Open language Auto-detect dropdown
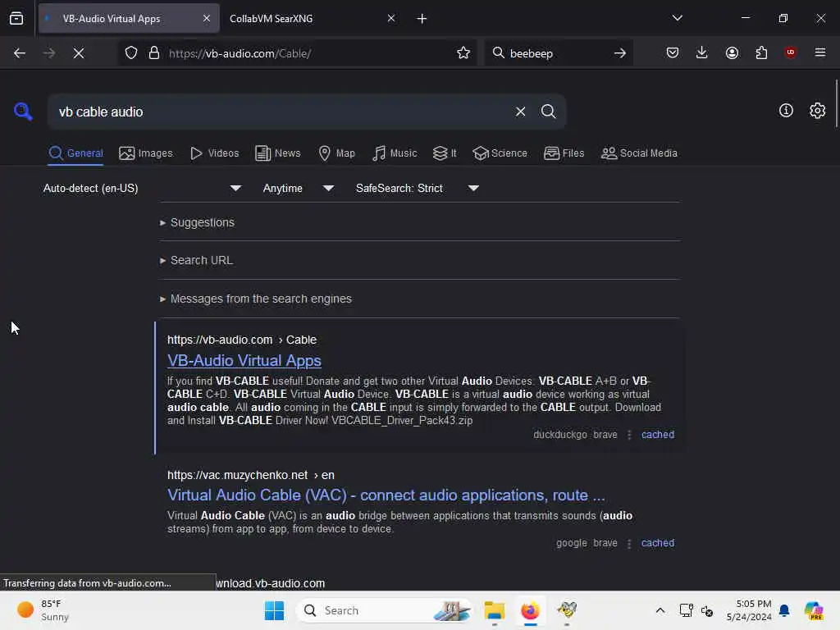 click(142, 188)
